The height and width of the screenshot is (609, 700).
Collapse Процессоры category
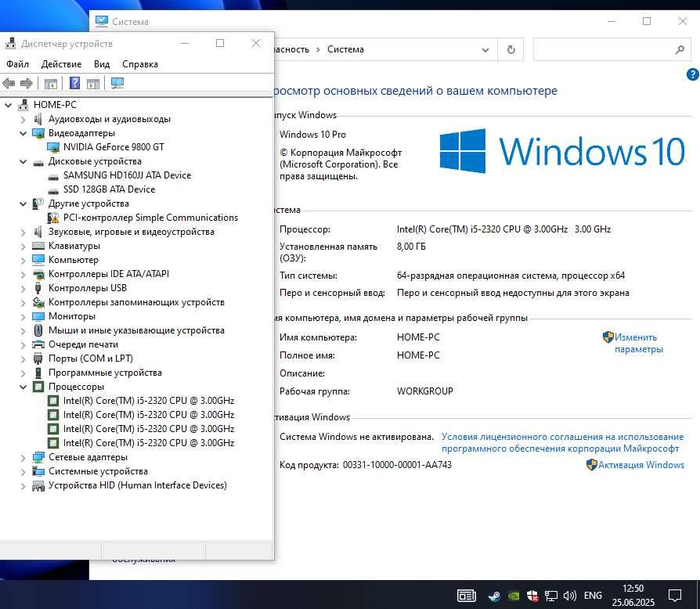coord(23,387)
